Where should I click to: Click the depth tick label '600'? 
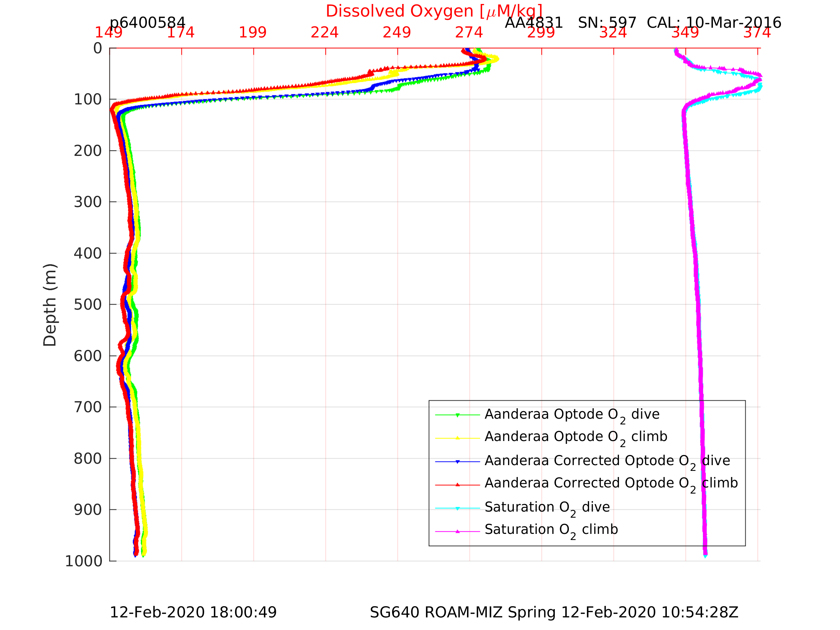point(88,356)
